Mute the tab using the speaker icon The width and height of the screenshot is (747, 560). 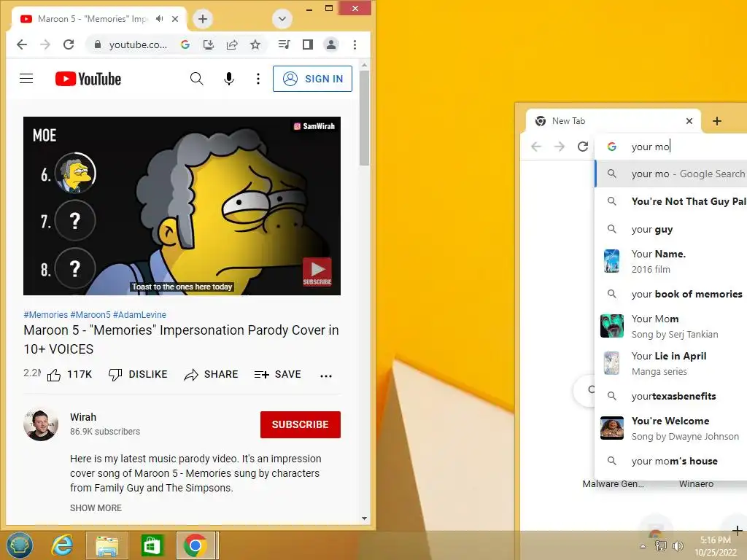160,18
